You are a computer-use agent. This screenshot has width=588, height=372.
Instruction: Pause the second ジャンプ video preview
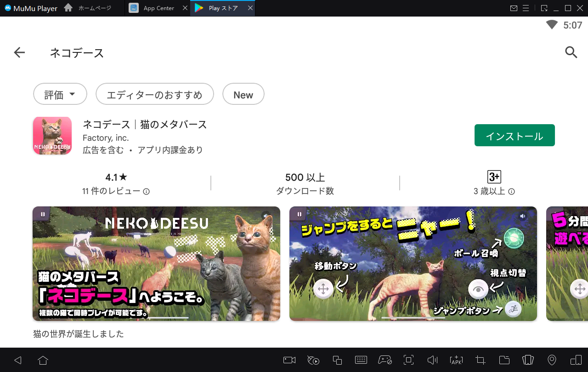click(299, 214)
